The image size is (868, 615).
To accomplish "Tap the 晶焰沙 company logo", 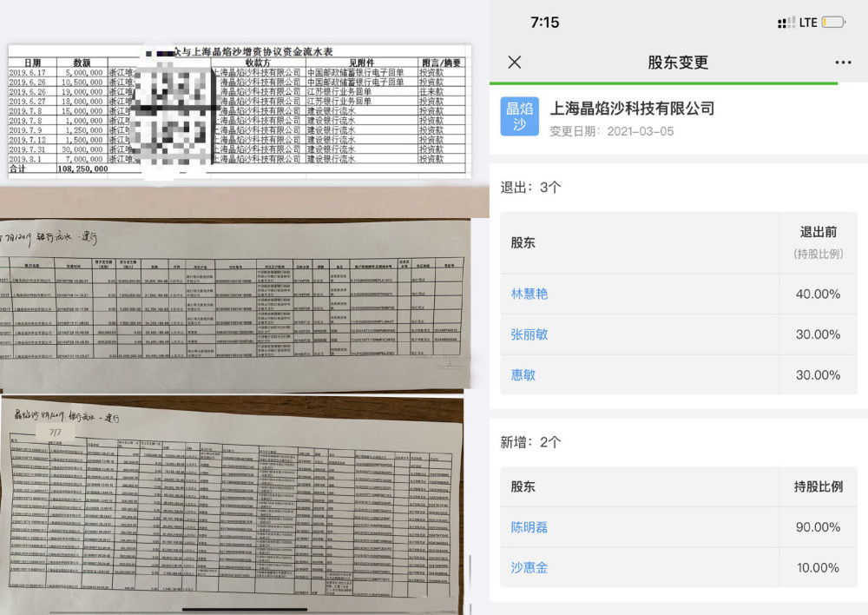I will [x=519, y=116].
